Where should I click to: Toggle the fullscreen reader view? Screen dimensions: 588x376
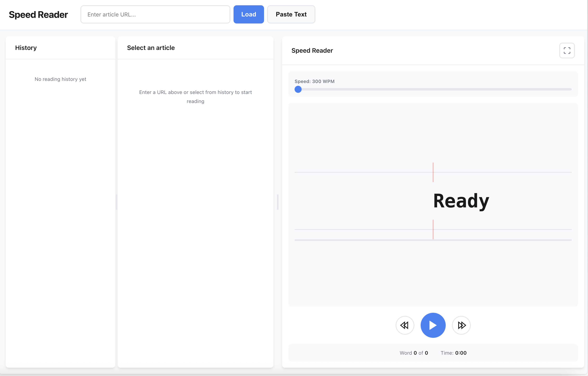pos(567,50)
